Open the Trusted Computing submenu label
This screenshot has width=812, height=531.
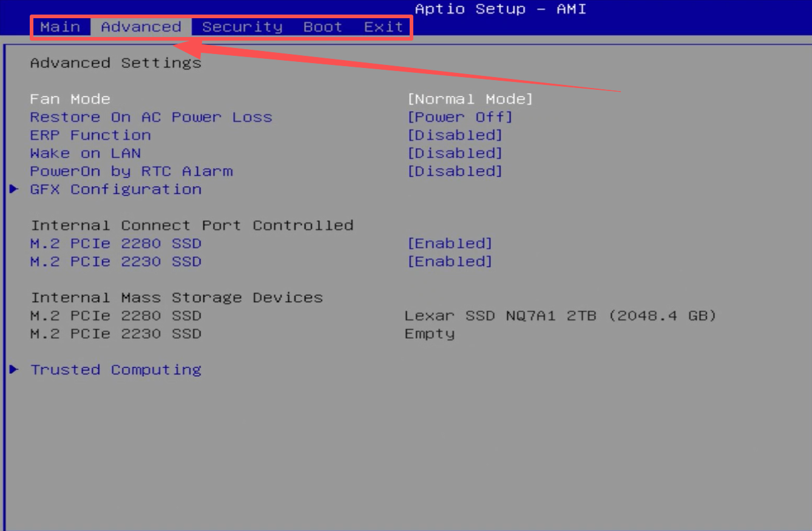click(116, 370)
